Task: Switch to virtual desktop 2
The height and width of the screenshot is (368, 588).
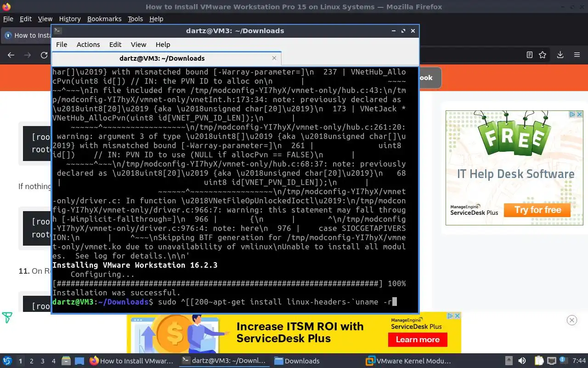Action: click(31, 361)
